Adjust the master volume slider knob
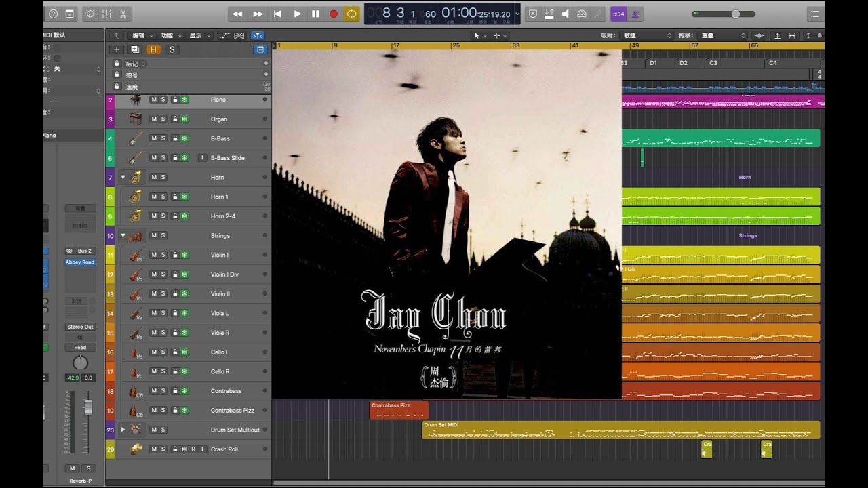 pyautogui.click(x=736, y=14)
